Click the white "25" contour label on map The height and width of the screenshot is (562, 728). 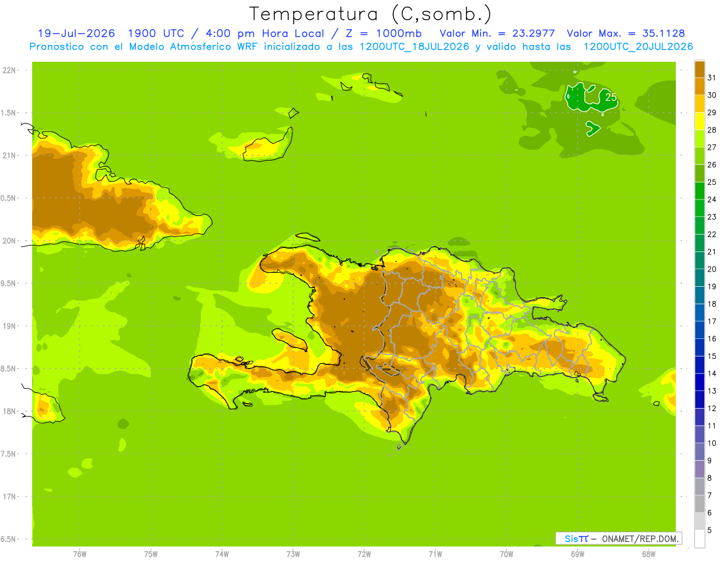pyautogui.click(x=611, y=97)
